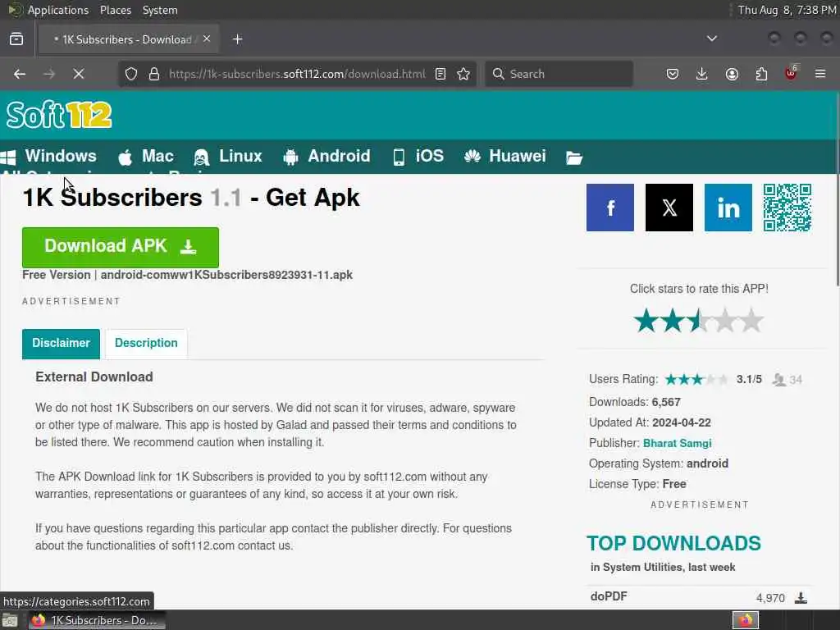The width and height of the screenshot is (840, 630).
Task: Open publisher Bharat Samgi link
Action: [677, 443]
